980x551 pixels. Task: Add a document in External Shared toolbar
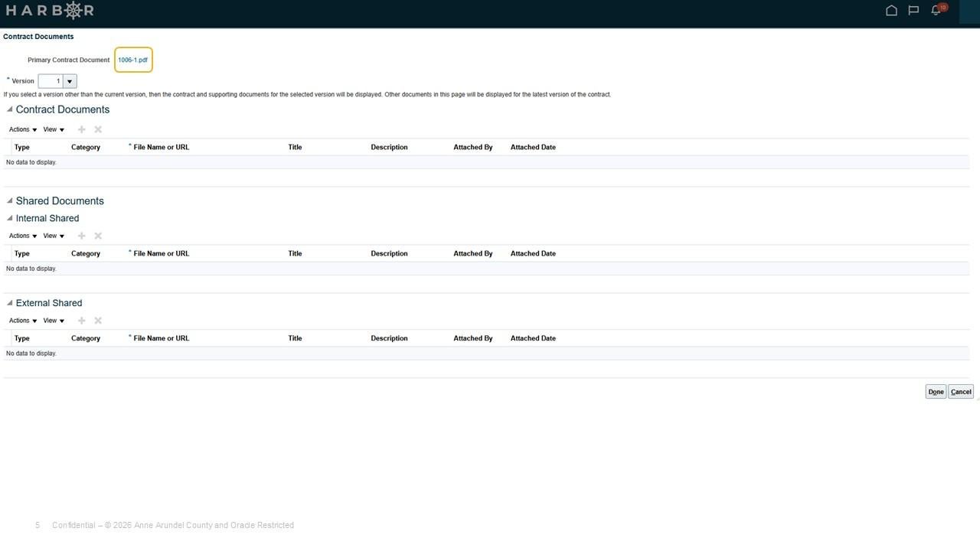click(82, 321)
